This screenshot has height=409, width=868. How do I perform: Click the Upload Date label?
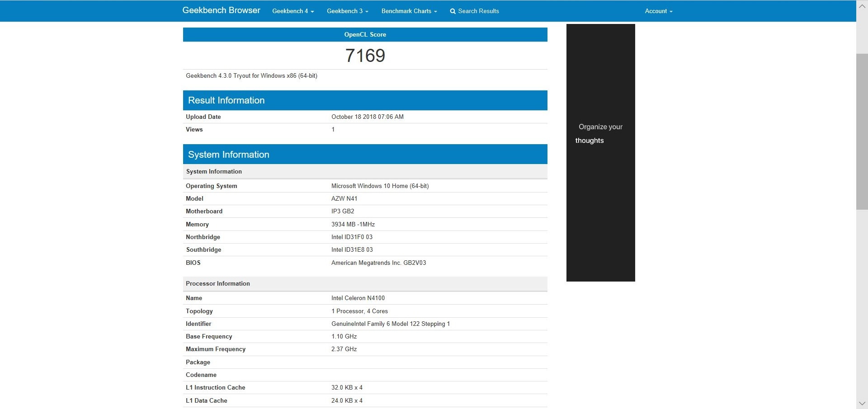203,117
